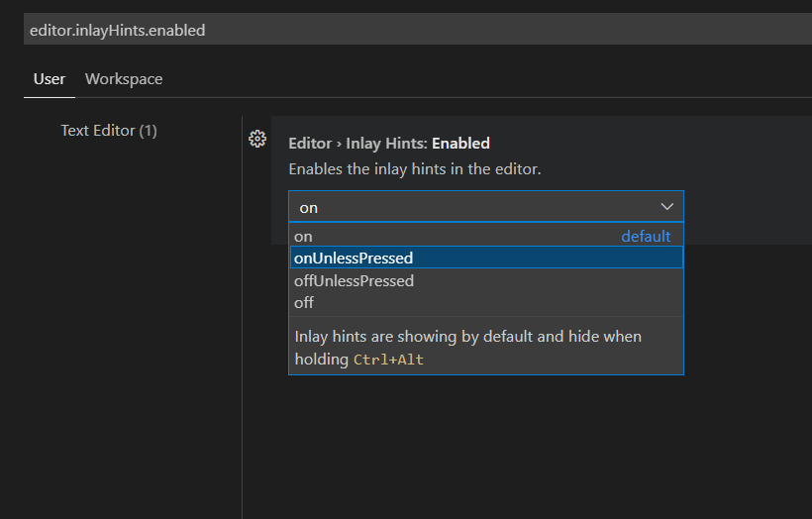812x519 pixels.
Task: Click the 'Enables the inlay hints' description
Action: 415,169
